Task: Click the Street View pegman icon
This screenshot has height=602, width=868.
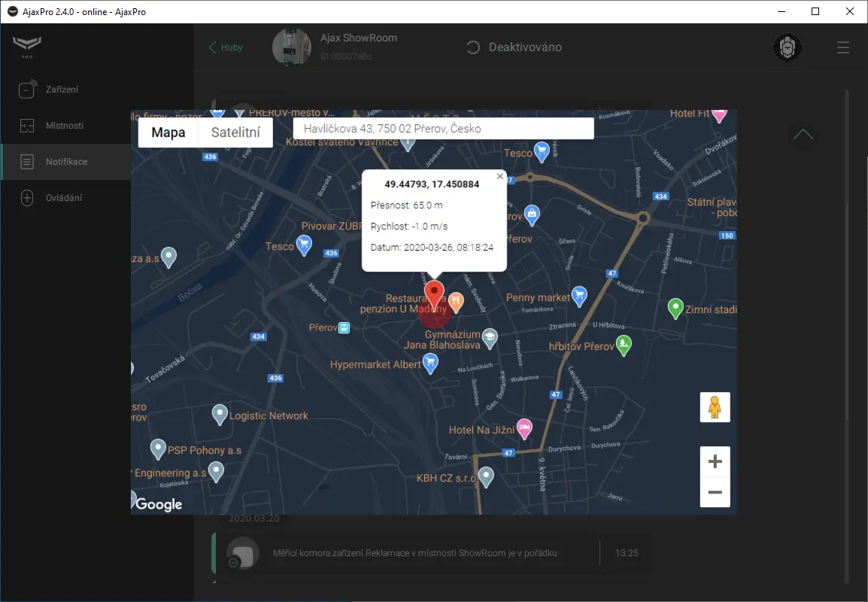Action: coord(715,407)
